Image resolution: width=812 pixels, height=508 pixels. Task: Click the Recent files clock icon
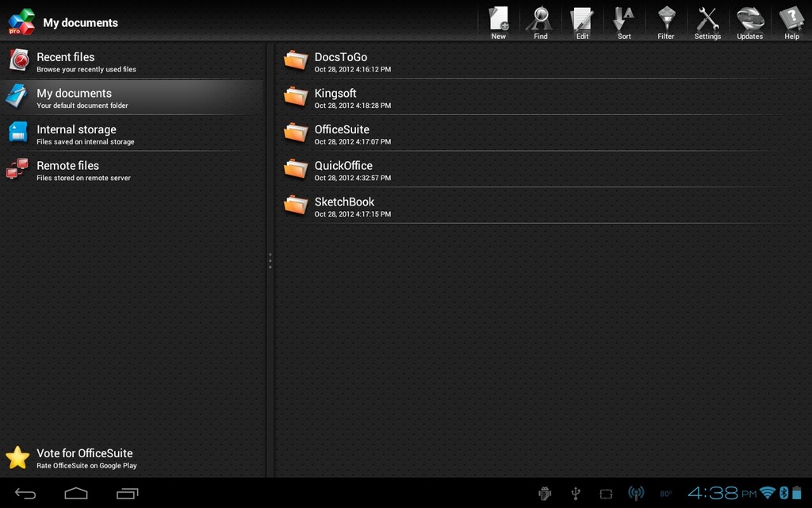[19, 60]
